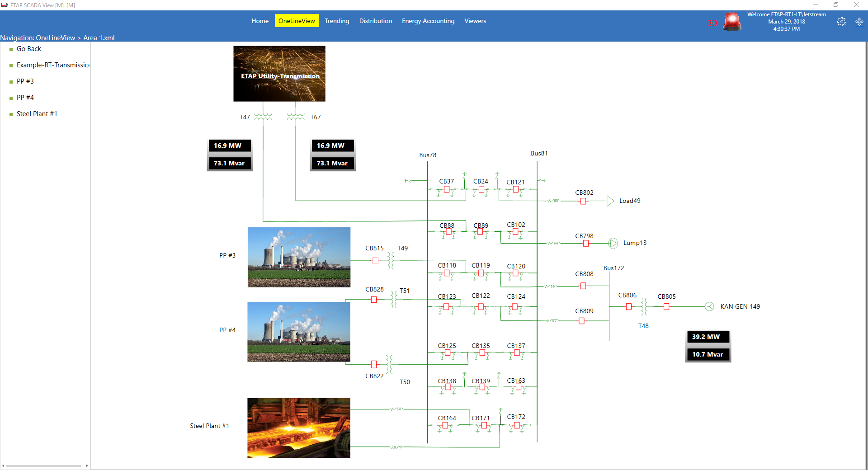Open the Distribution menu item
Viewport: 868px width, 470px height.
(x=375, y=21)
